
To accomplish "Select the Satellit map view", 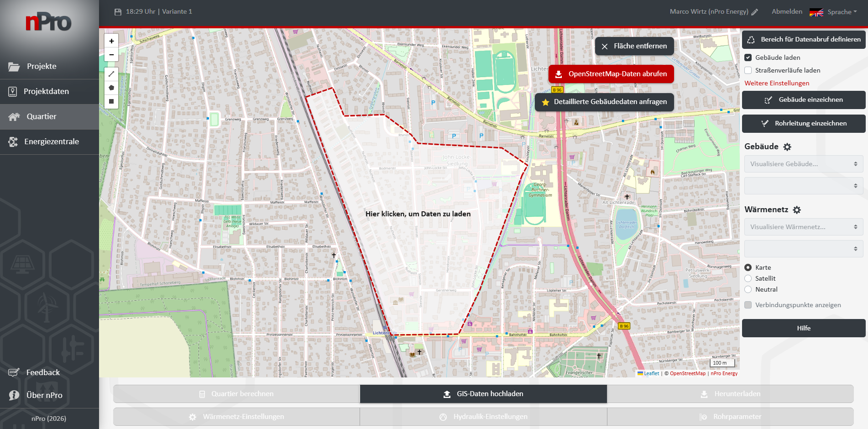I will [x=748, y=278].
